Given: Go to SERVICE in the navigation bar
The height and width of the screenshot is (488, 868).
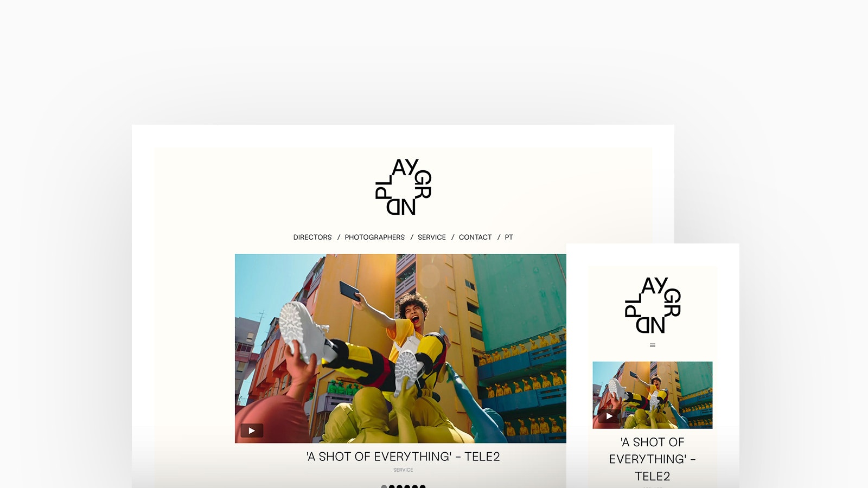Looking at the screenshot, I should (432, 237).
